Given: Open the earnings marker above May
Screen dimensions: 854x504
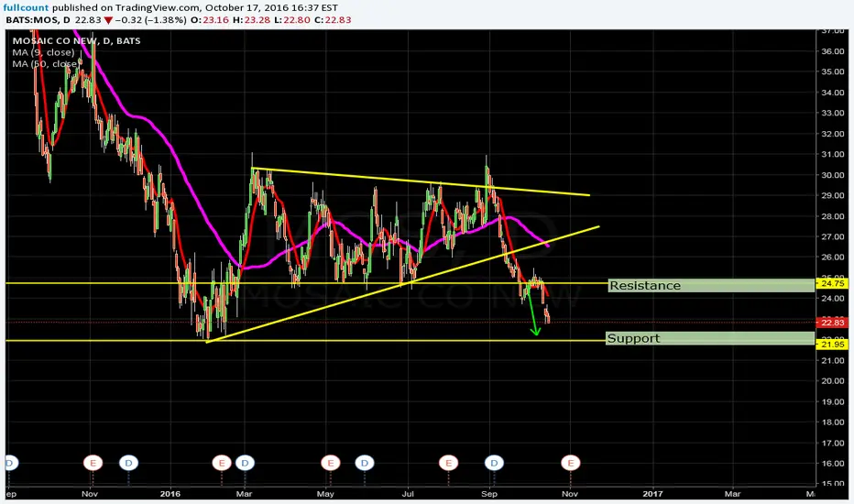Looking at the screenshot, I should pyautogui.click(x=331, y=463).
